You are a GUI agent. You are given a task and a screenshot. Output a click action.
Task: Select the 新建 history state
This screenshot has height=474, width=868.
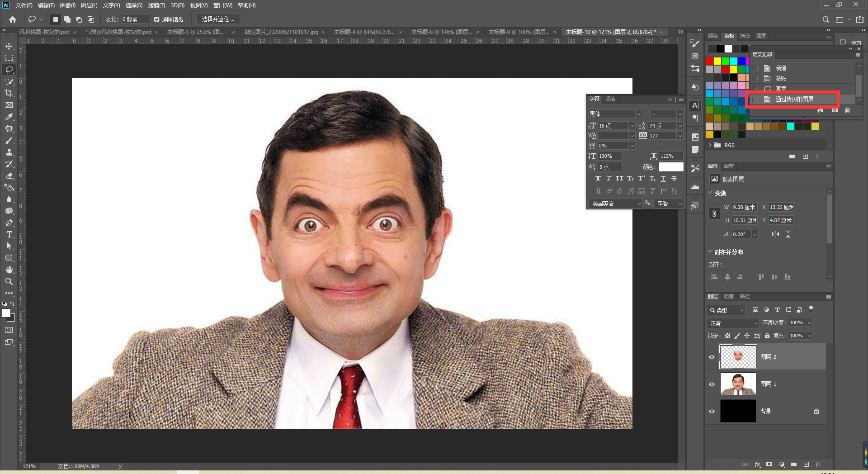point(803,68)
